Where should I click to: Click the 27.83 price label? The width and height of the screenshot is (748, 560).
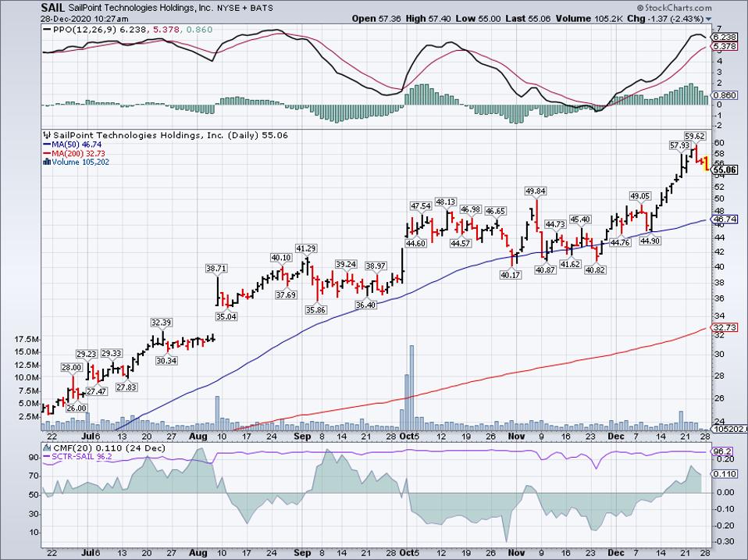126,387
